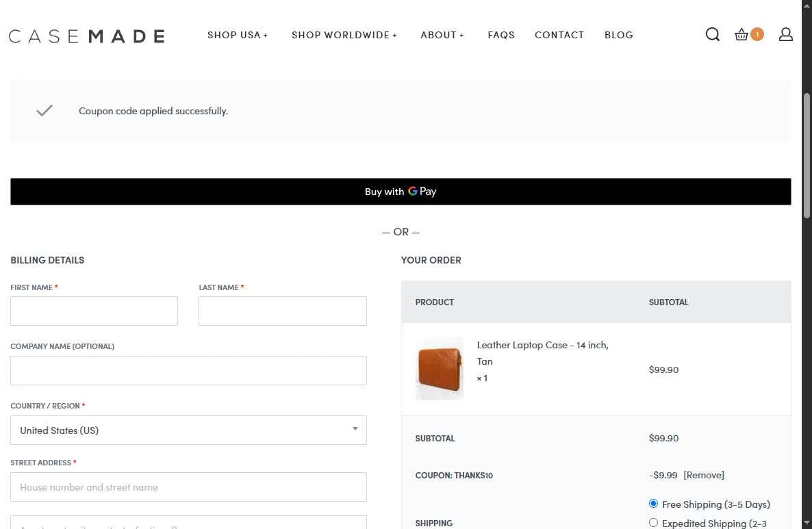Click the Leather Laptop Case product name

click(x=542, y=353)
